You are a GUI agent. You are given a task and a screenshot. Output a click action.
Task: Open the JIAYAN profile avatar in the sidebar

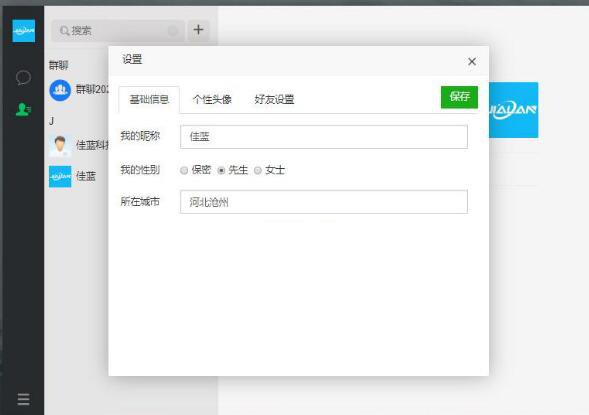(24, 31)
